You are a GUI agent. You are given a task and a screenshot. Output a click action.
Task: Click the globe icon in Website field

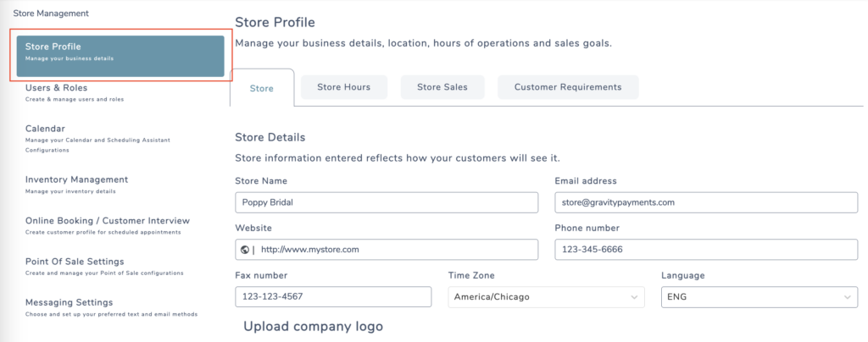pyautogui.click(x=245, y=250)
